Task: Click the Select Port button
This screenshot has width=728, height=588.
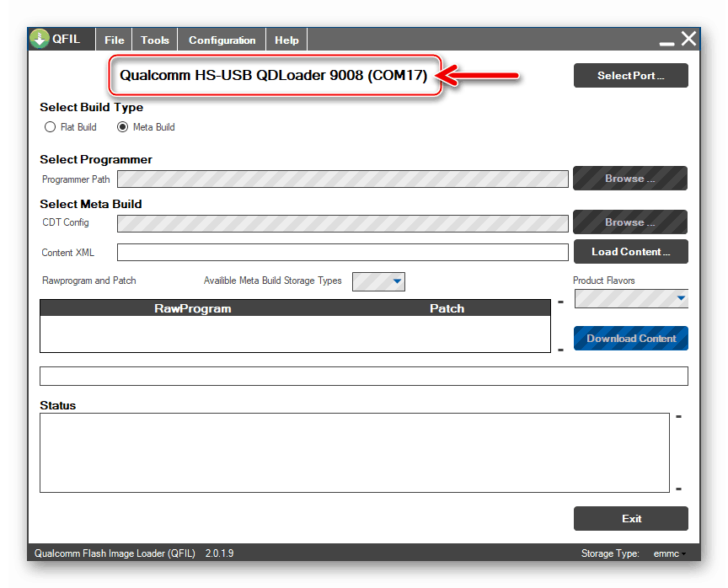Action: tap(630, 76)
